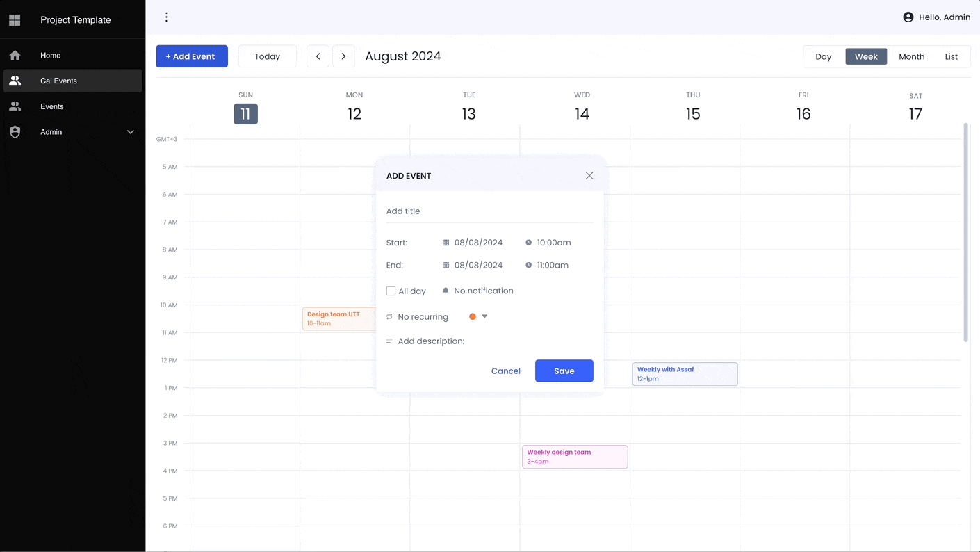Click the description lines icon

(x=389, y=341)
